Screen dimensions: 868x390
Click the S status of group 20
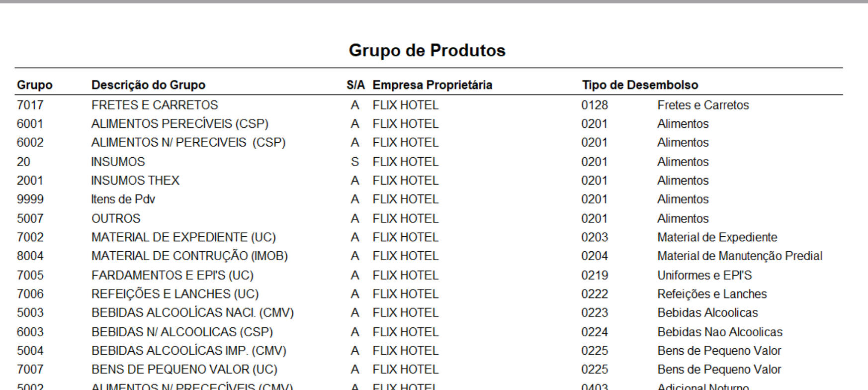click(355, 162)
